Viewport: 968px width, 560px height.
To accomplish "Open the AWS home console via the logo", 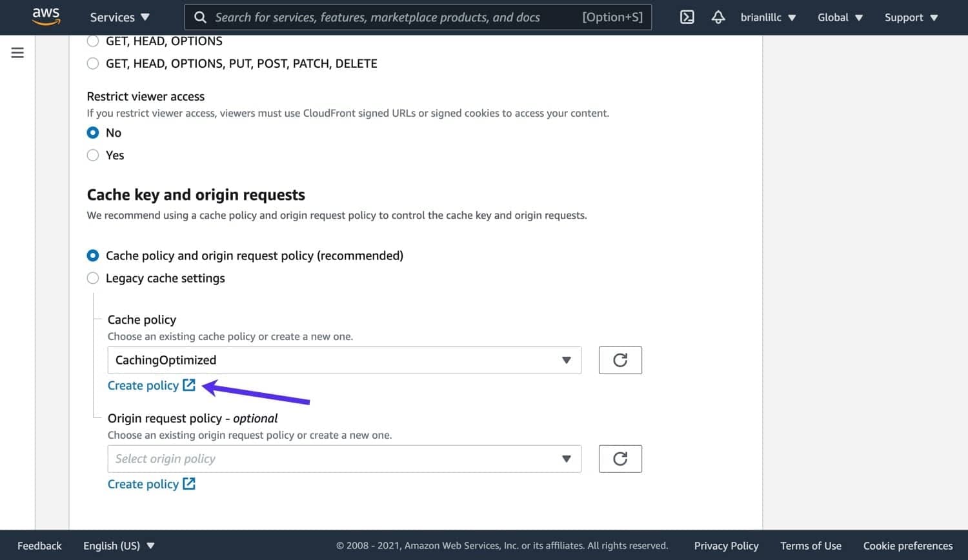I will [45, 17].
